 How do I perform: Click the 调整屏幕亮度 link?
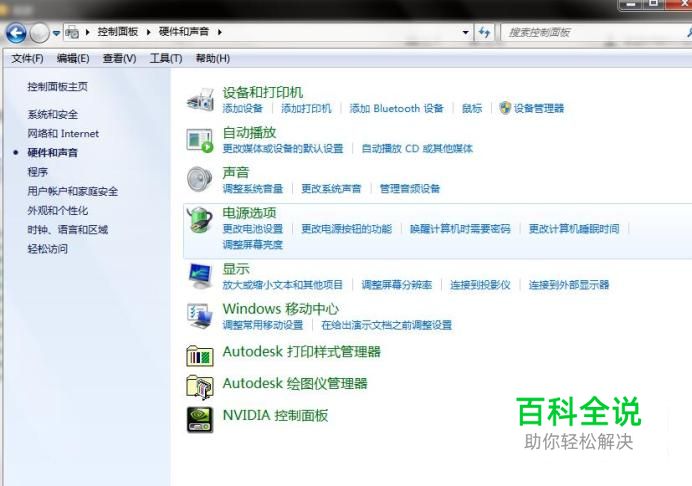(253, 245)
